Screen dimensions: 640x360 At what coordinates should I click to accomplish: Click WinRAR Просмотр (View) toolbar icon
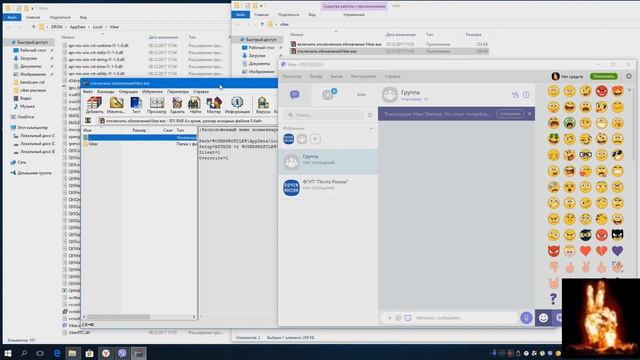coord(156,105)
